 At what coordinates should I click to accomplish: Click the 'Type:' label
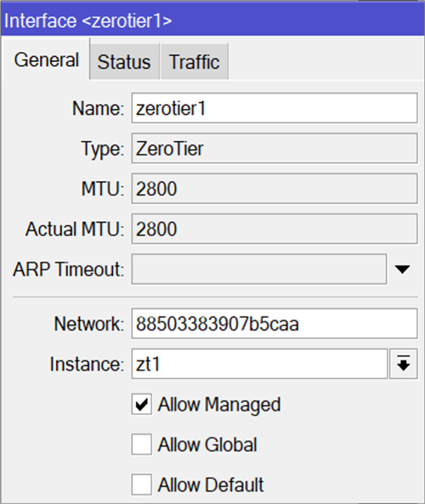click(103, 149)
